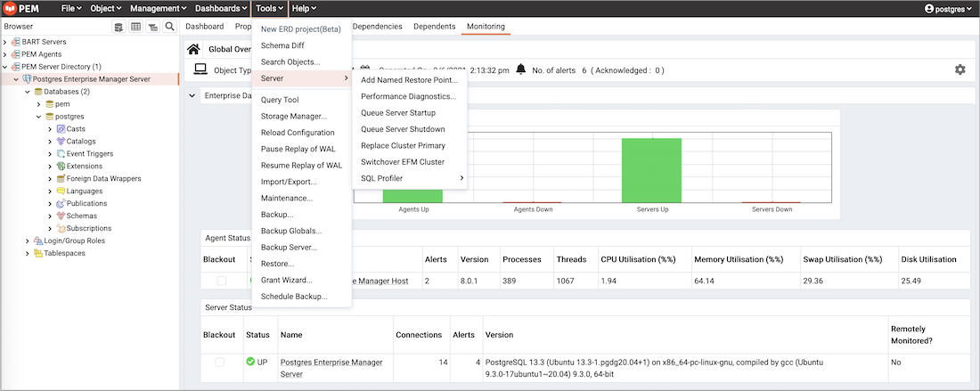Switch to the Dependents tab
This screenshot has height=391, width=980.
[435, 26]
